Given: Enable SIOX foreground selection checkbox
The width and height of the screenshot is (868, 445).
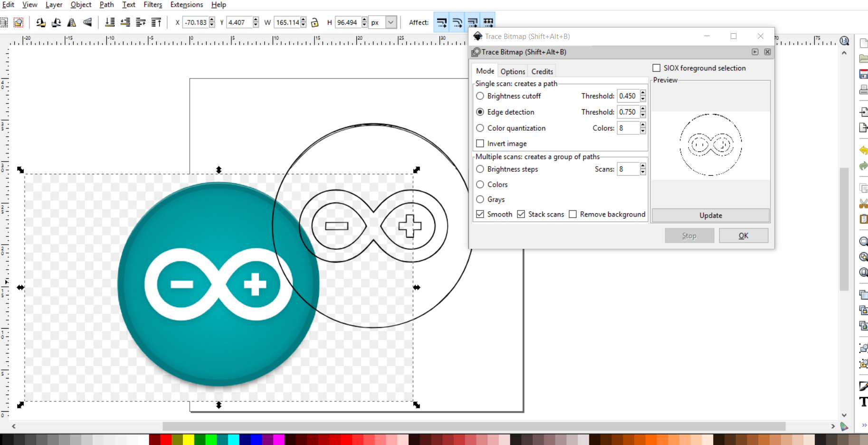Looking at the screenshot, I should 657,68.
